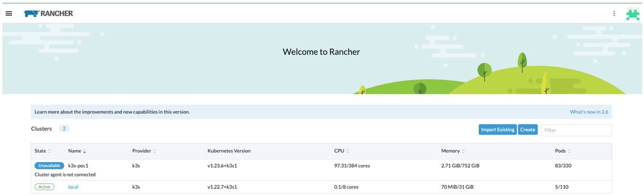This screenshot has height=196, width=644.
Task: Click the Unavailable state badge
Action: click(49, 165)
